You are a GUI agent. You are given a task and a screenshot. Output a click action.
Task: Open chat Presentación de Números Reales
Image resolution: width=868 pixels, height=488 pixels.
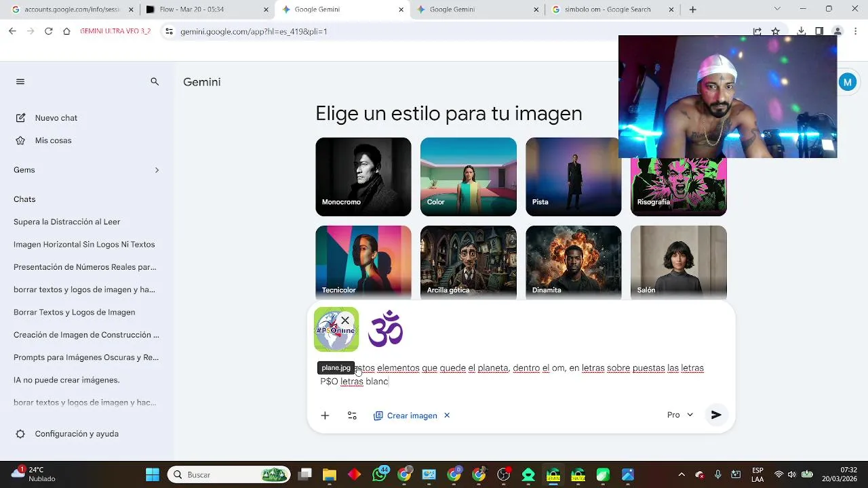point(85,267)
